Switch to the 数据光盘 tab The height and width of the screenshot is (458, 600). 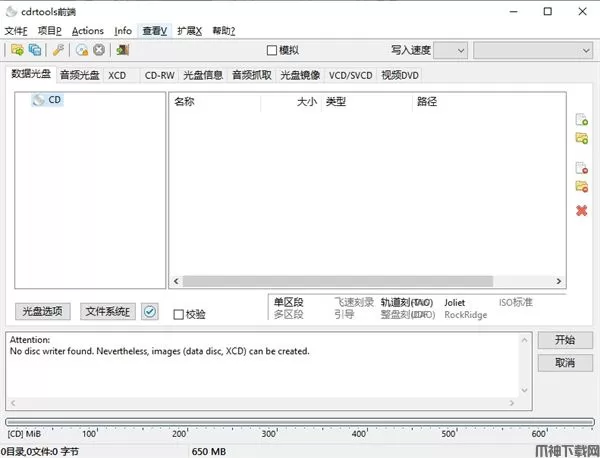31,74
